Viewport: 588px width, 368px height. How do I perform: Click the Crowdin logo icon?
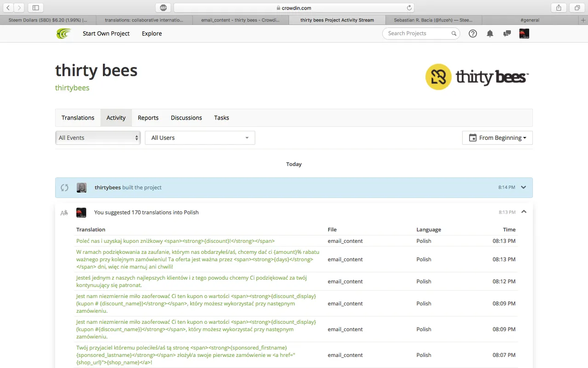tap(63, 34)
